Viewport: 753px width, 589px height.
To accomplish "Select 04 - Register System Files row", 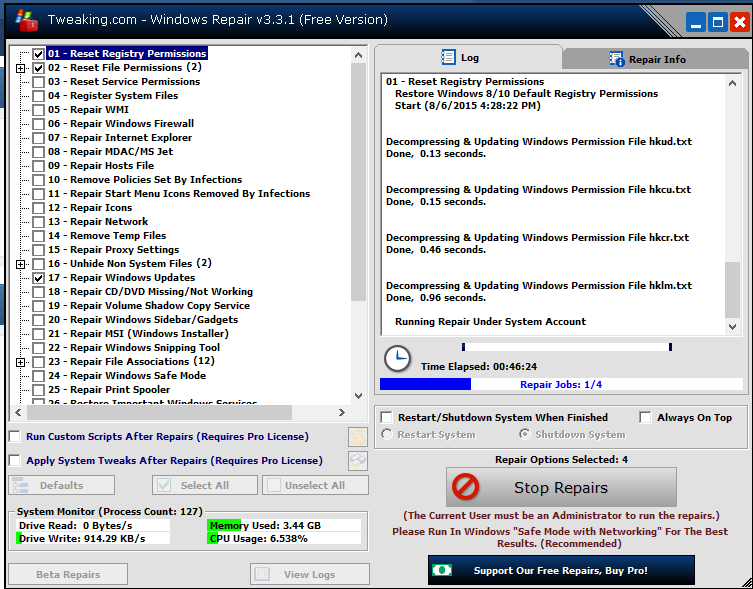I will 113,96.
